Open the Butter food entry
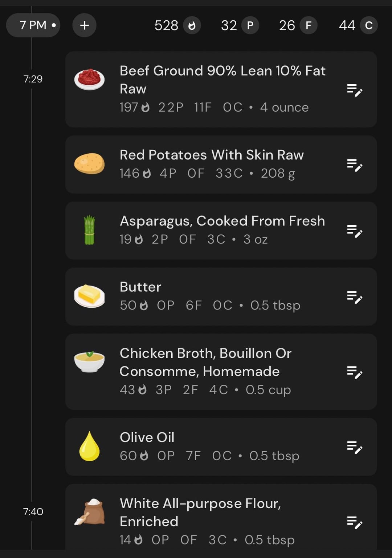The image size is (392, 558). [221, 296]
